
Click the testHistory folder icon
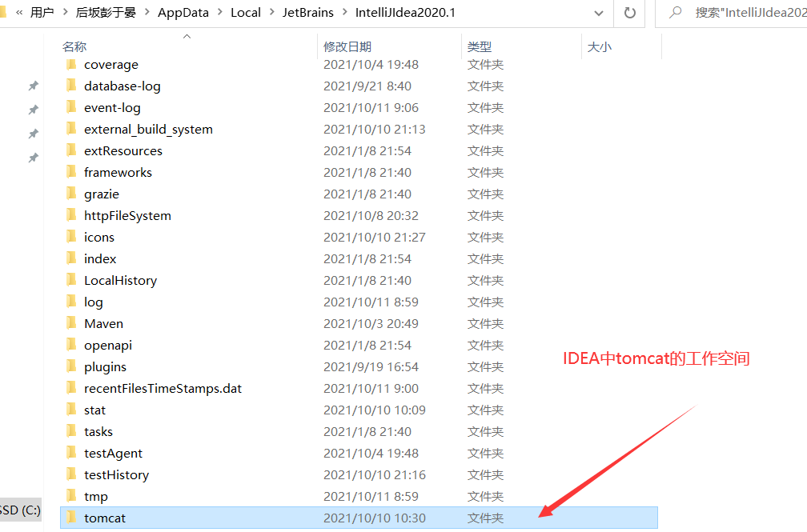click(71, 475)
